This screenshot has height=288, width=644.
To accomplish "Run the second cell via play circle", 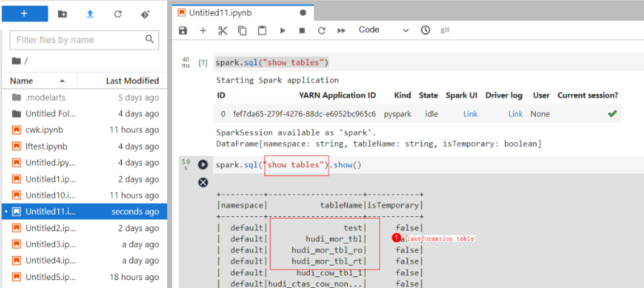I will coord(203,164).
